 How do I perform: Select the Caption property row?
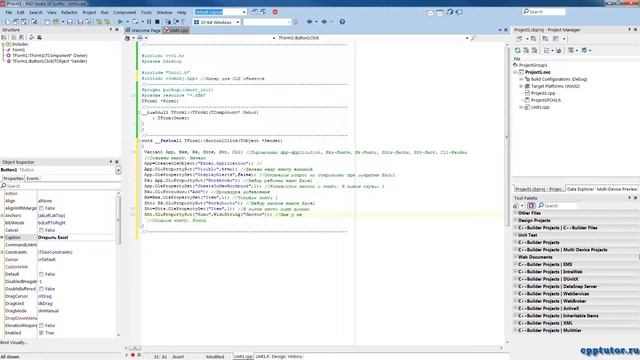(59, 238)
